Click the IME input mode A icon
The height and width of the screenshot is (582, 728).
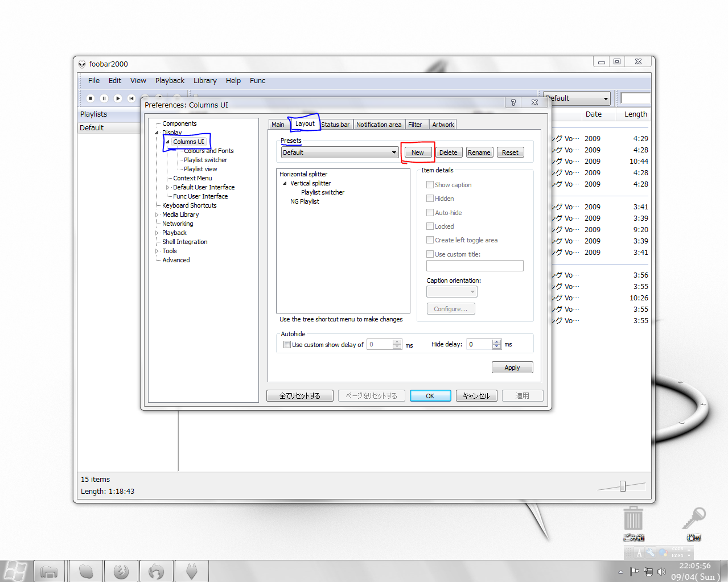coord(639,552)
